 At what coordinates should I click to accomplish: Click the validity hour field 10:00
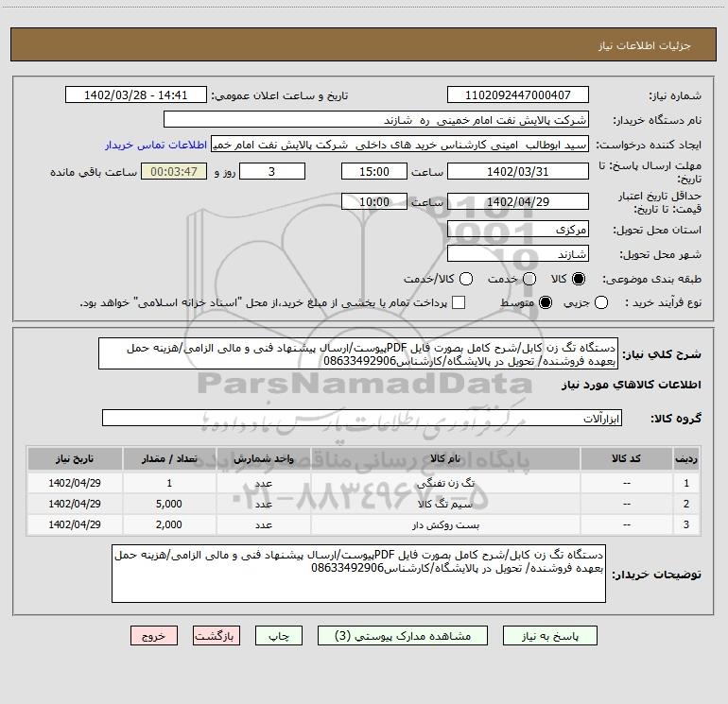tap(374, 202)
